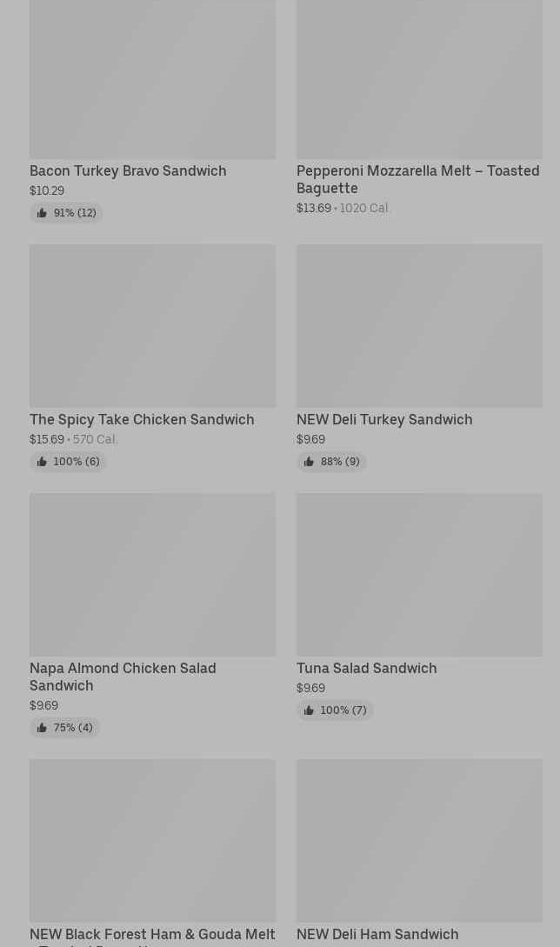Select the NEW Deli Ham Sandwich title
This screenshot has width=560, height=947.
coord(377,934)
